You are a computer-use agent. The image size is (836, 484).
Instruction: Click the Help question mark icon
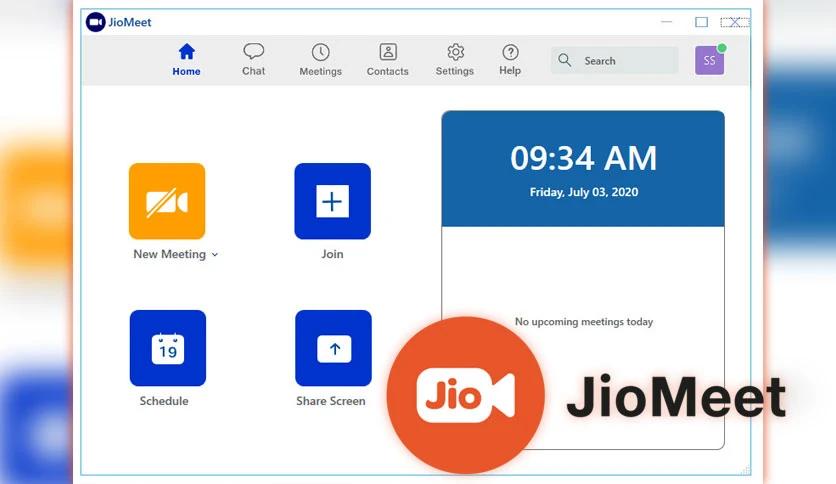510,52
